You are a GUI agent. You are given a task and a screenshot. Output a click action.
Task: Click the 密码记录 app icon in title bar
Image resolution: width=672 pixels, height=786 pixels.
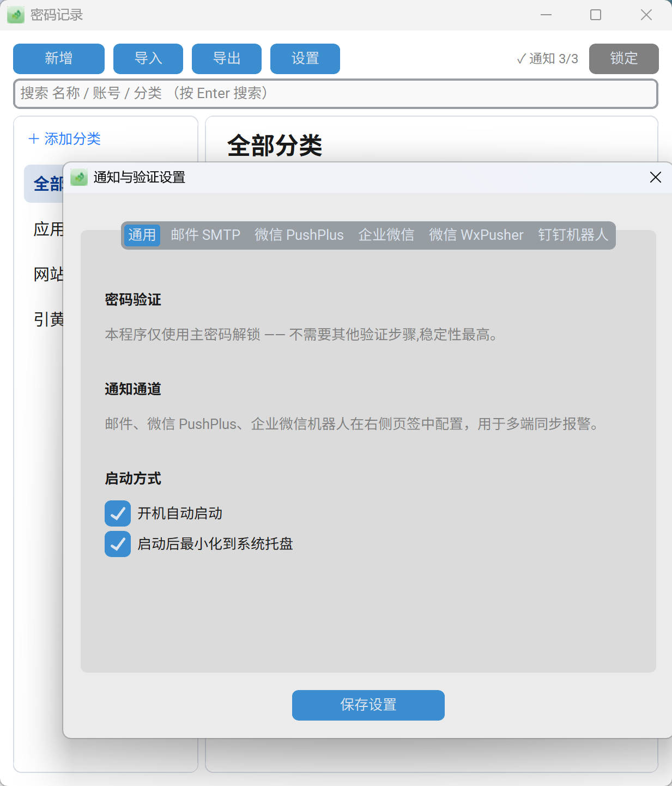click(16, 15)
